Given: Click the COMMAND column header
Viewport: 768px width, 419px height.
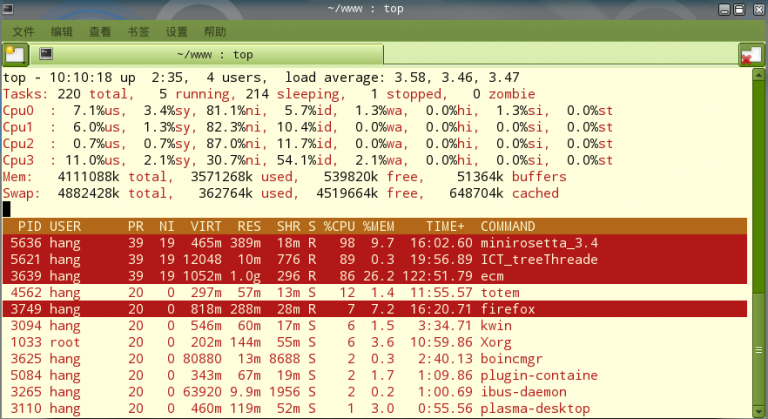Looking at the screenshot, I should point(508,226).
